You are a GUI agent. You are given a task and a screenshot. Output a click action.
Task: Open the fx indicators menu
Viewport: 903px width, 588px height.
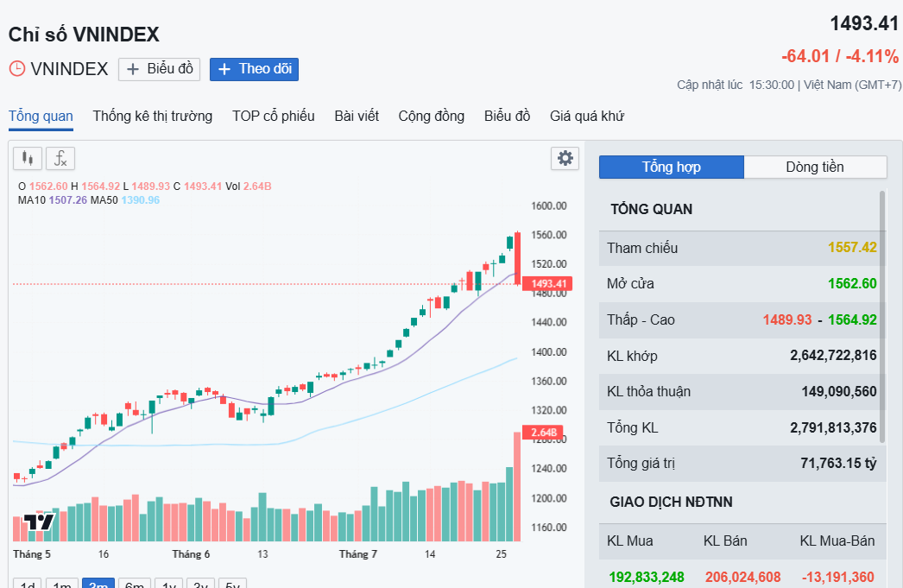click(x=60, y=158)
